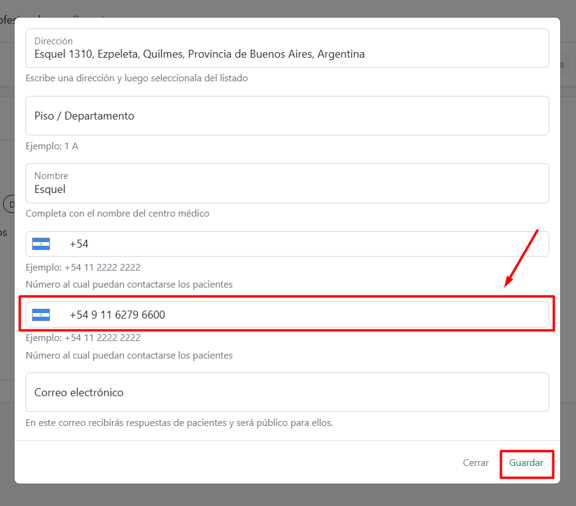Close the dialog with Cerrar
Screen dimensions: 576x506
(x=476, y=463)
